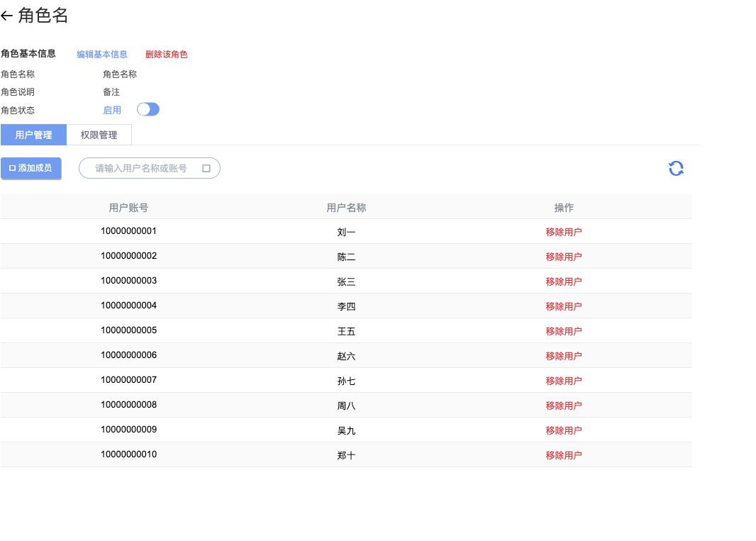
Task: Click the 角色名 page title
Action: point(43,16)
